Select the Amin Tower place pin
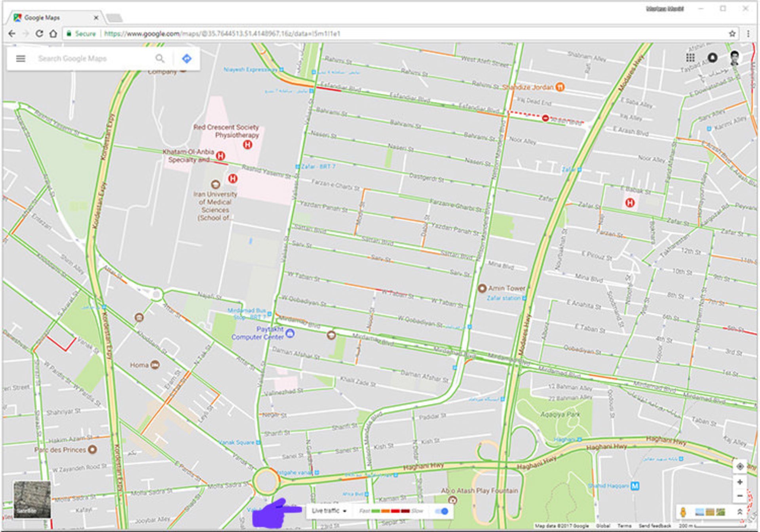The image size is (760, 532). point(482,288)
